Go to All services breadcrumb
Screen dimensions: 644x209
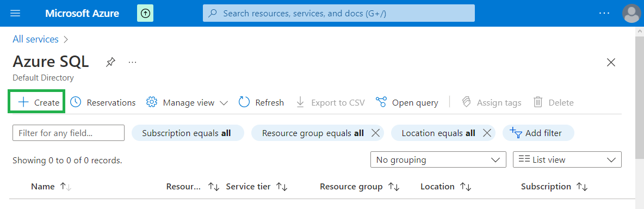[36, 39]
